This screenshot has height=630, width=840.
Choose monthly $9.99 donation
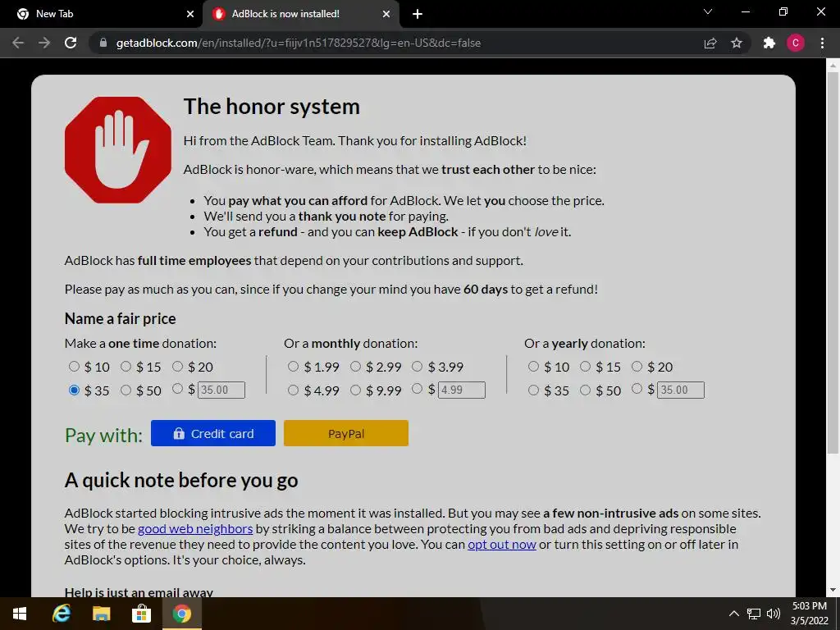(x=355, y=390)
